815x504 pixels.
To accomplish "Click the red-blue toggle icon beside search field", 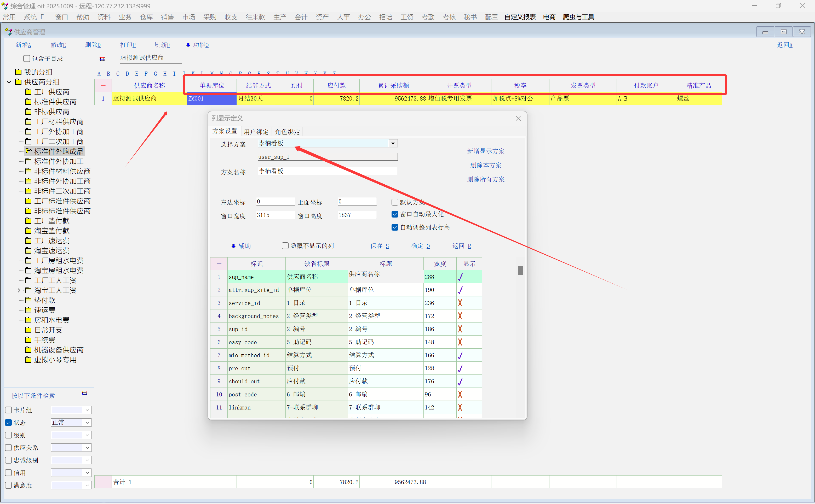I will point(102,59).
